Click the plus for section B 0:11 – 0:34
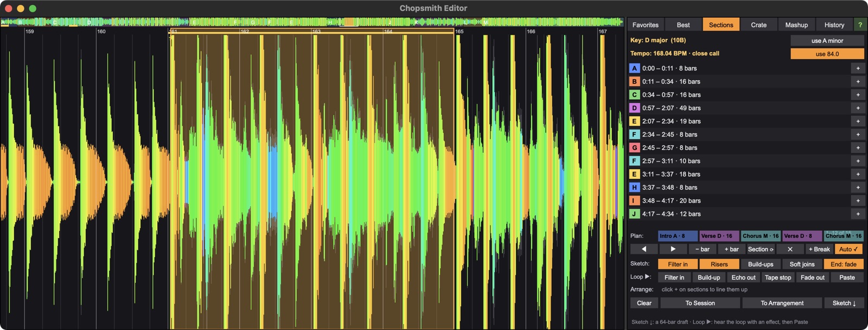 (x=858, y=81)
